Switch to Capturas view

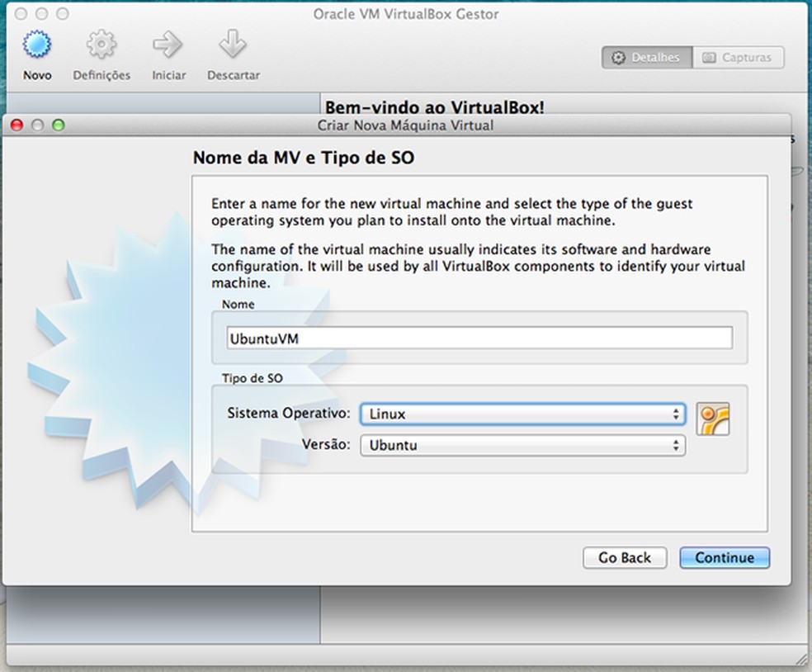pyautogui.click(x=738, y=58)
